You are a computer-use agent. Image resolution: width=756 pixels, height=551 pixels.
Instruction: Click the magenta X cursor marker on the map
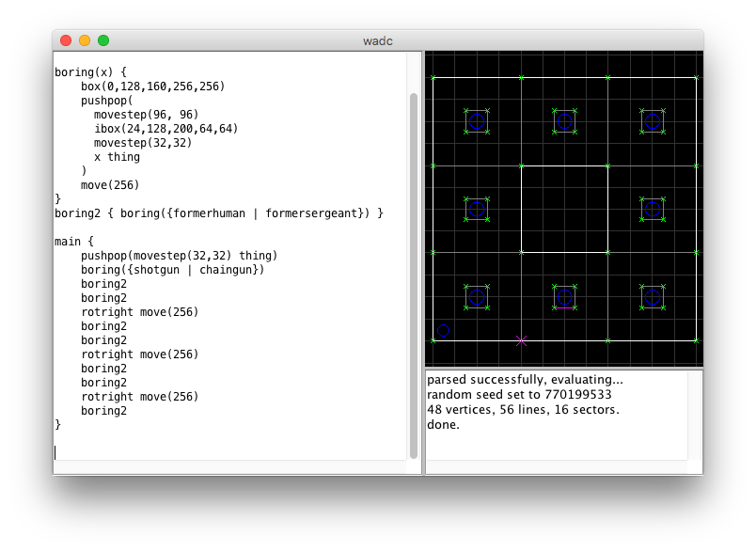(521, 341)
